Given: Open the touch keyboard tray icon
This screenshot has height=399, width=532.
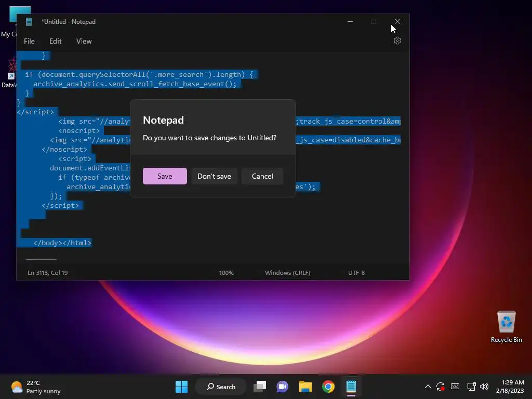Looking at the screenshot, I should pos(455,387).
